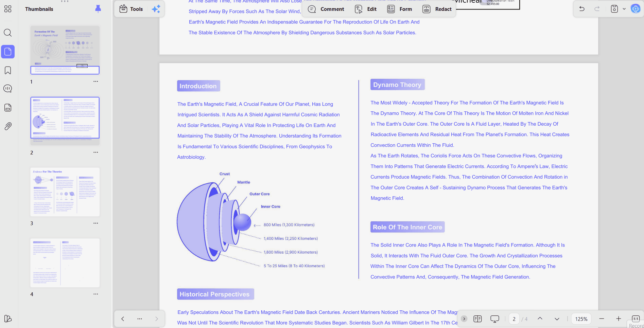Go to the next page arrow
The height and width of the screenshot is (328, 644).
tap(557, 319)
